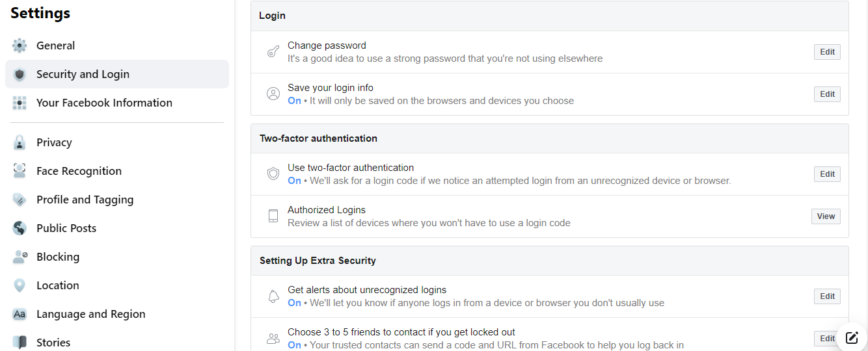Edit the two-factor authentication setting
The image size is (868, 351).
click(827, 174)
